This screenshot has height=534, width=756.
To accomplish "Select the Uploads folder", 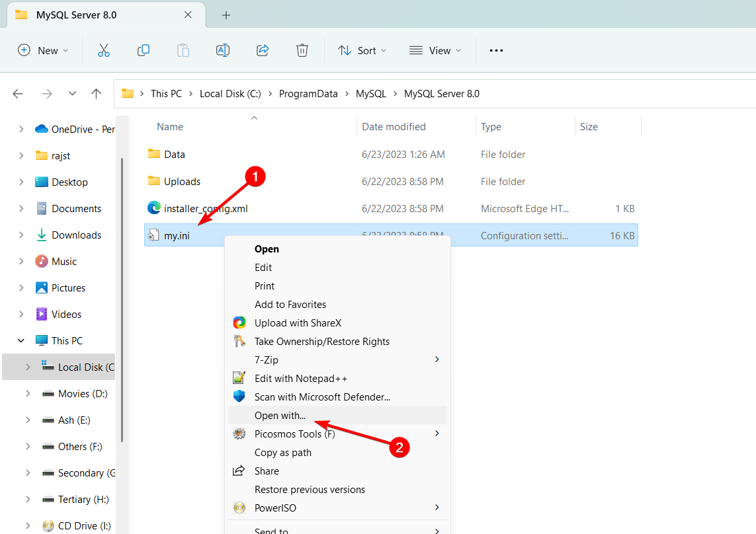I will pyautogui.click(x=391, y=181).
